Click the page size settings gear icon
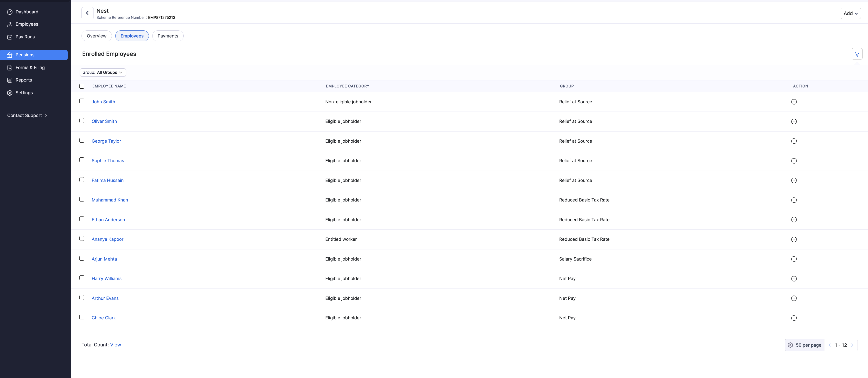The width and height of the screenshot is (868, 378). (790, 345)
